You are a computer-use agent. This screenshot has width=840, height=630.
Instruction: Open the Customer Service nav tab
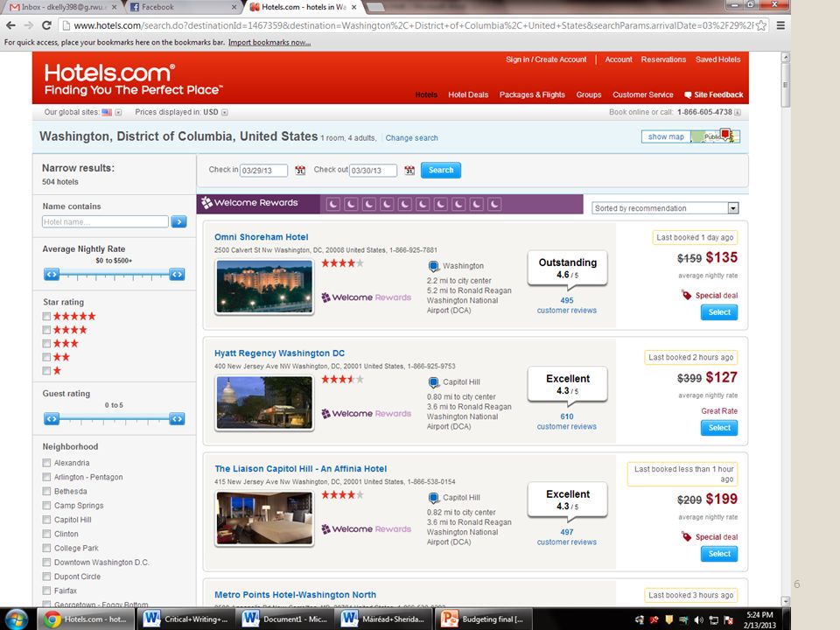pyautogui.click(x=643, y=94)
